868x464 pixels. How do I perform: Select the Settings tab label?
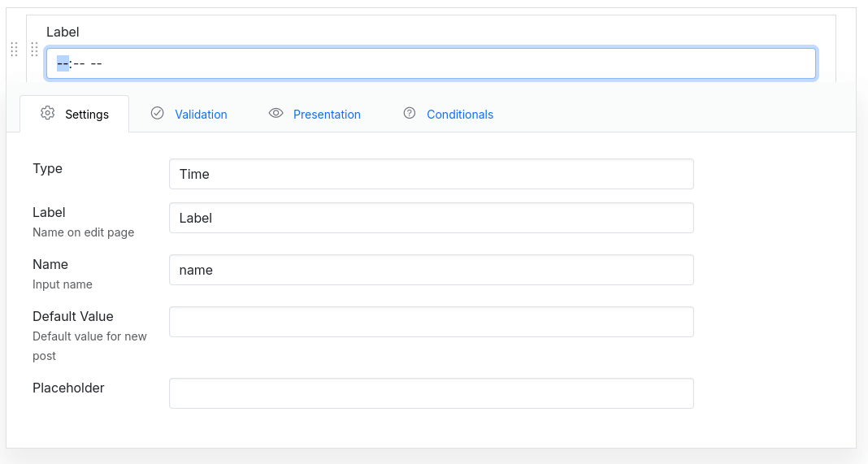87,115
